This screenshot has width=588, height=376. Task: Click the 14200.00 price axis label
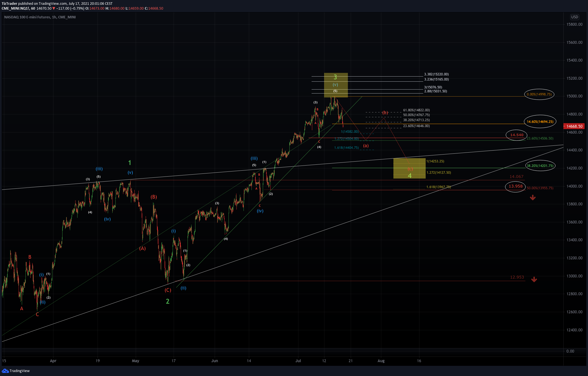coord(574,168)
